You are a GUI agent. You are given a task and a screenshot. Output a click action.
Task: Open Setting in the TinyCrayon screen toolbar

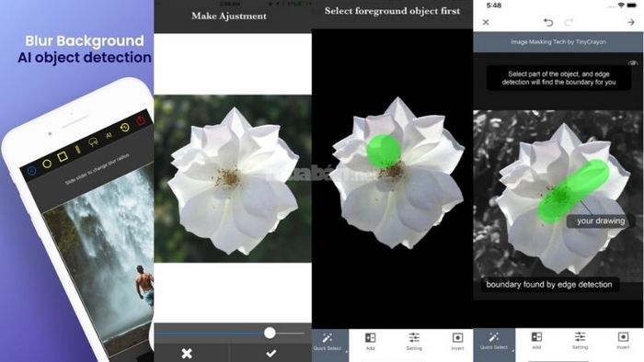580,341
